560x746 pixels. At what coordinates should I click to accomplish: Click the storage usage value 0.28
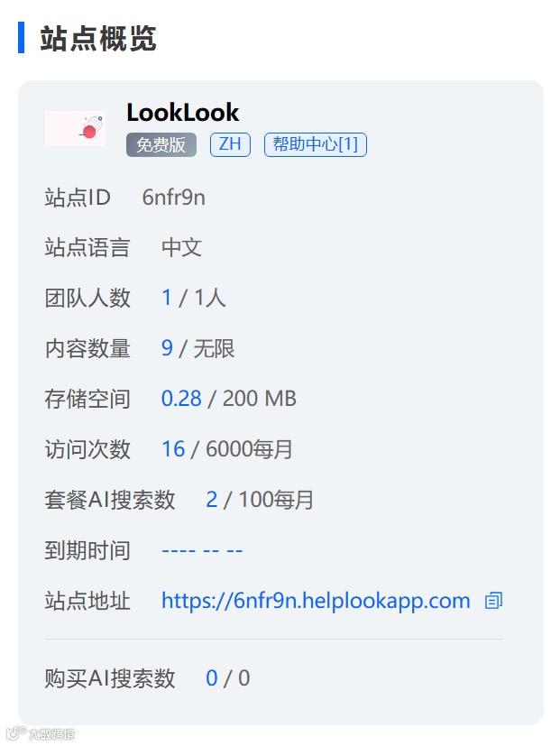coord(181,399)
